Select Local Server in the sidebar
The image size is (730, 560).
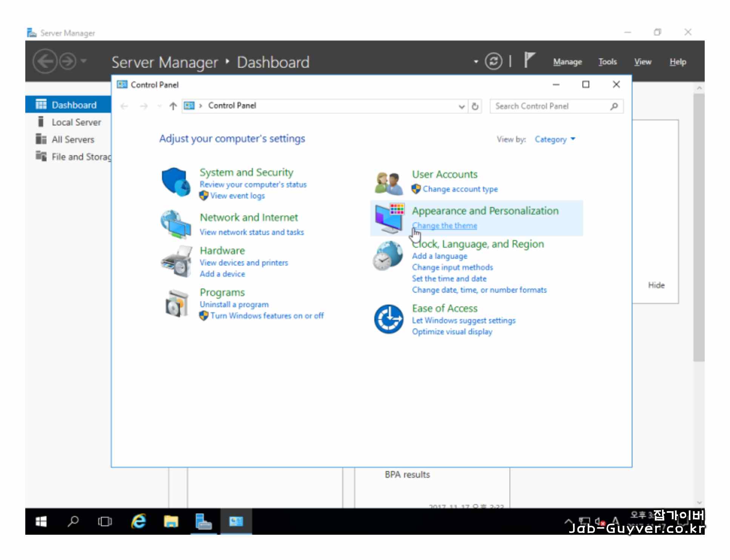76,122
